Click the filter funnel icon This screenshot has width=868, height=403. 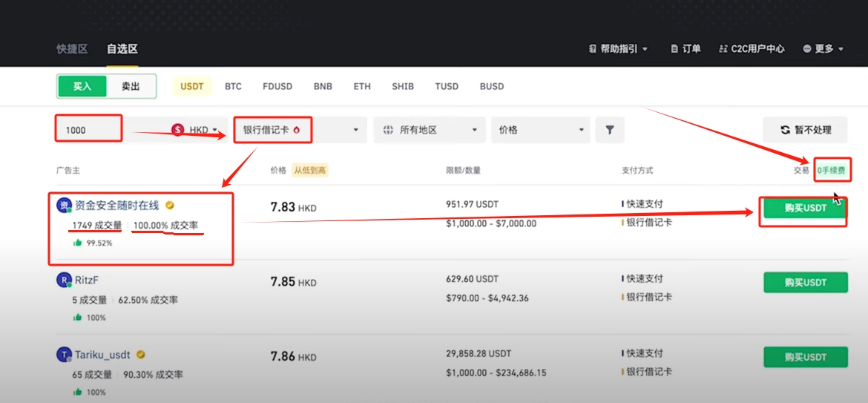[x=610, y=130]
